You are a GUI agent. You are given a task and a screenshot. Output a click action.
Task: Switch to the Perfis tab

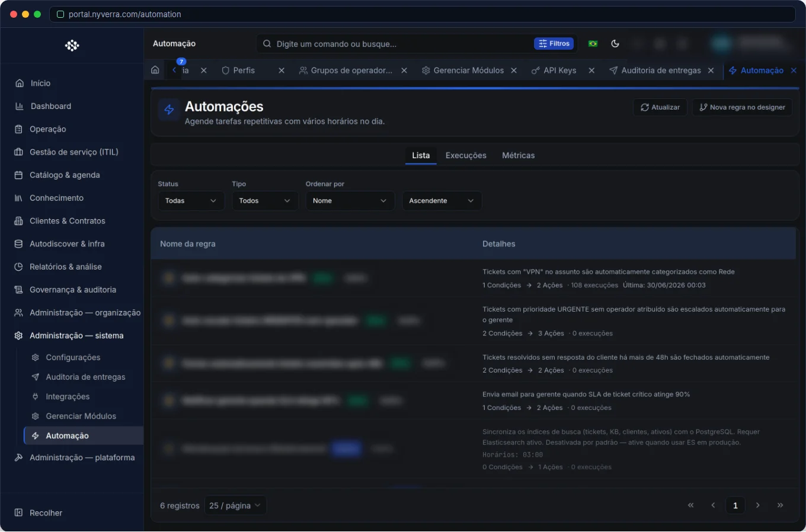244,70
